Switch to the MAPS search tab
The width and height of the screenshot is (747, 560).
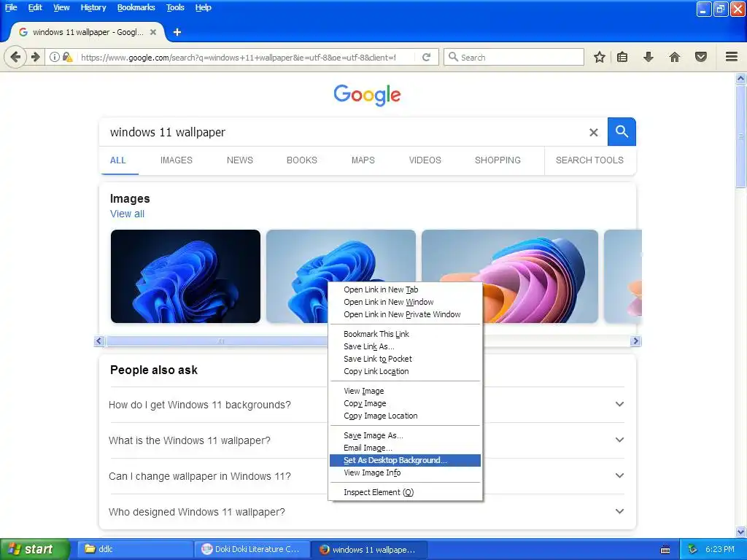point(363,160)
